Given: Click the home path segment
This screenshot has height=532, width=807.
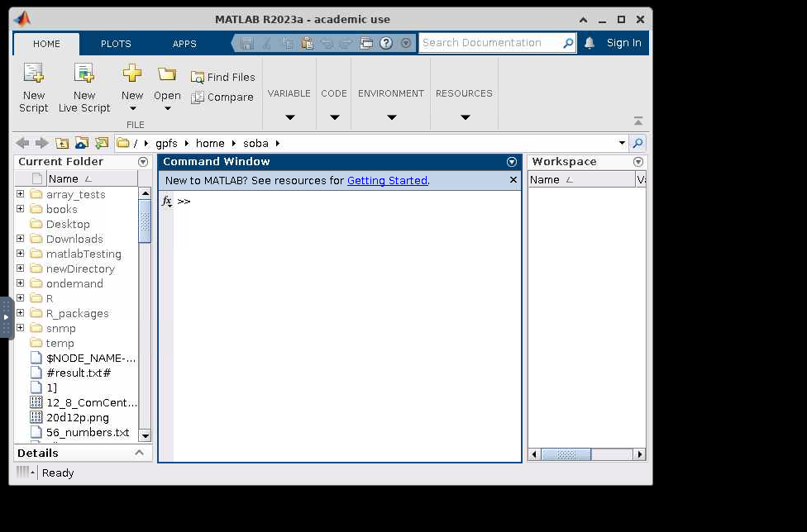Looking at the screenshot, I should pyautogui.click(x=210, y=144).
